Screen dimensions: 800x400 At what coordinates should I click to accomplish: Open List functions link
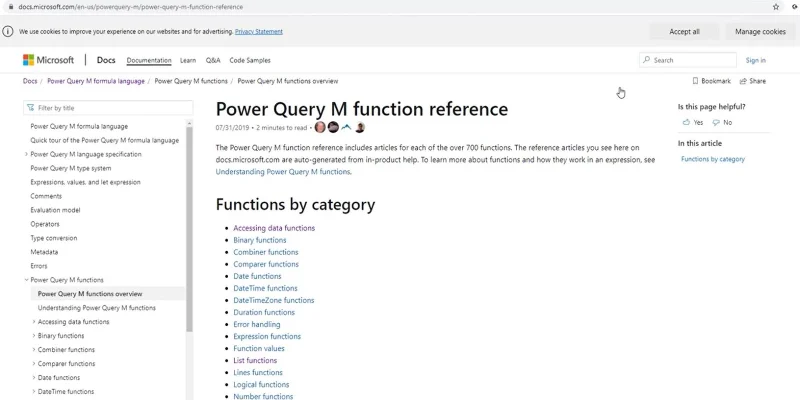click(x=255, y=360)
